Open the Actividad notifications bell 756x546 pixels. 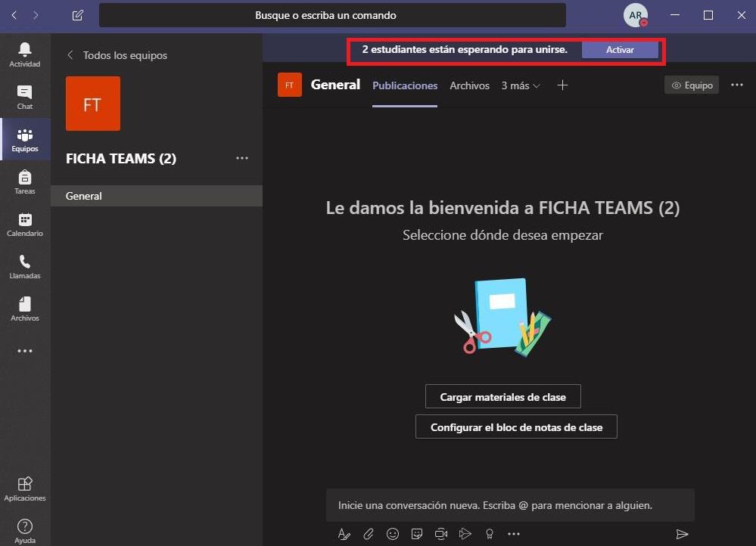[x=25, y=54]
